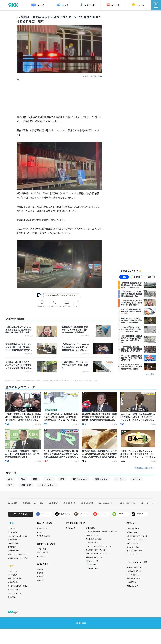Click the rkk.jp footer logo
Image resolution: width=161 pixels, height=644 pixels.
pyautogui.click(x=13, y=611)
